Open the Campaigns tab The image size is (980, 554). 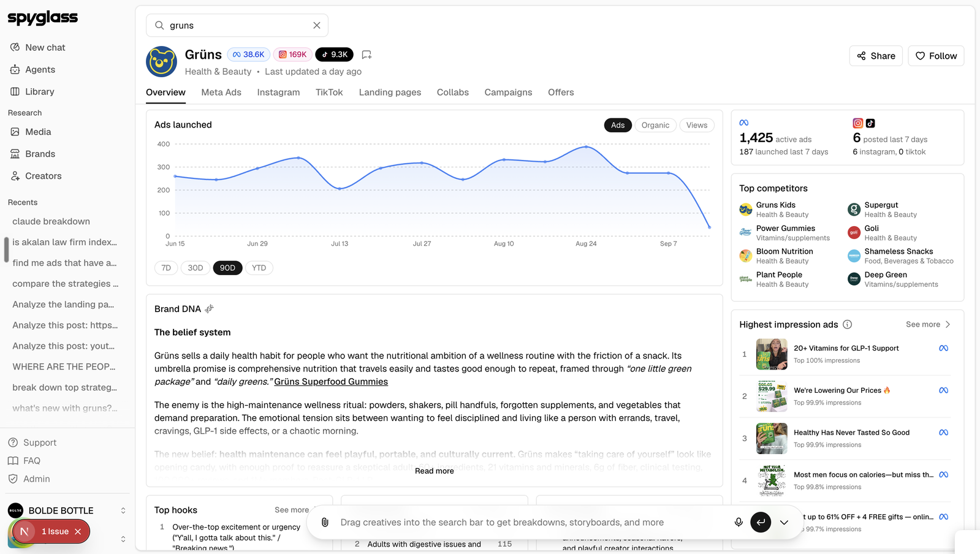pos(508,93)
